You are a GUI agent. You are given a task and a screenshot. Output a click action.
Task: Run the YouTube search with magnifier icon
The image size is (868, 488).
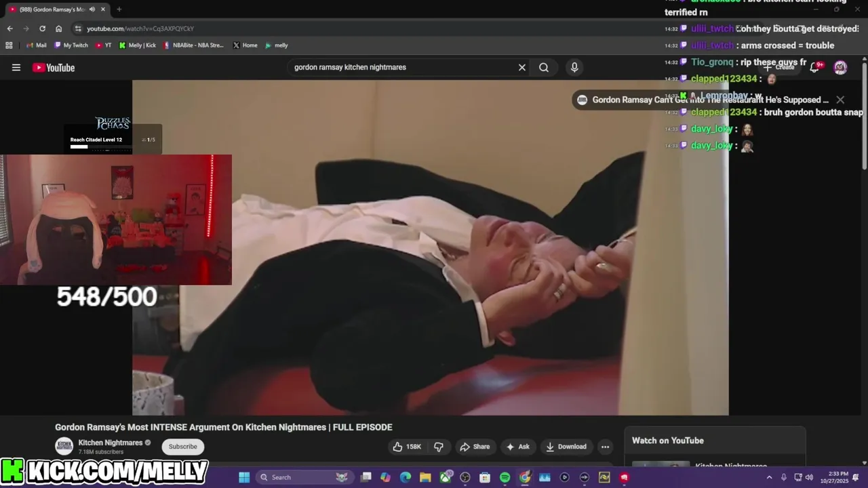click(544, 67)
